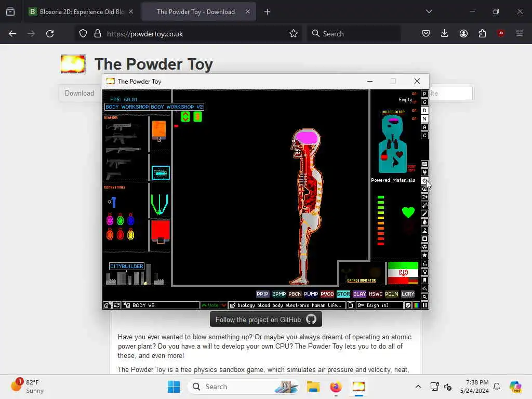Screen dimensions: 532x399
Task: Open the Download tab on the webpage
Action: pyautogui.click(x=79, y=93)
